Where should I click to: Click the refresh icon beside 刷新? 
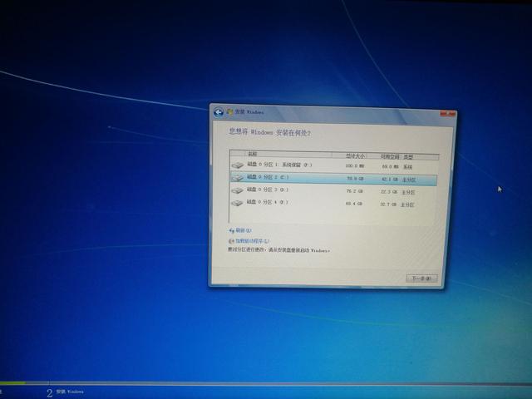232,231
